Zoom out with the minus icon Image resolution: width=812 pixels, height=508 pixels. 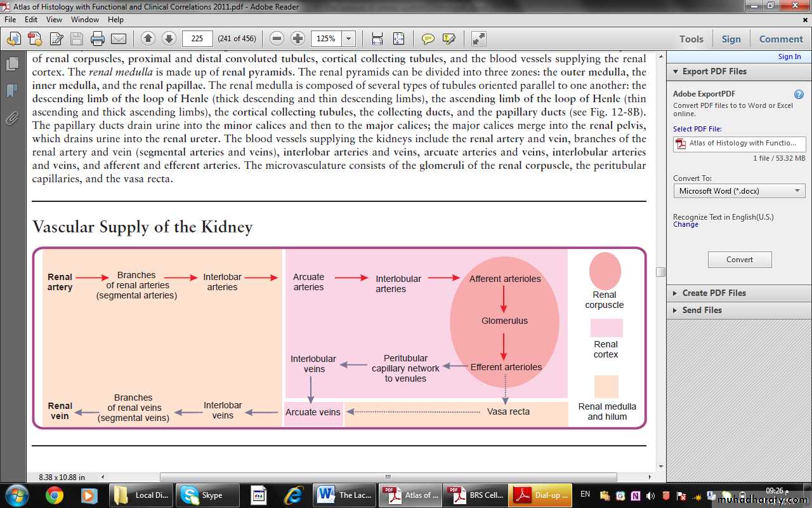(277, 39)
